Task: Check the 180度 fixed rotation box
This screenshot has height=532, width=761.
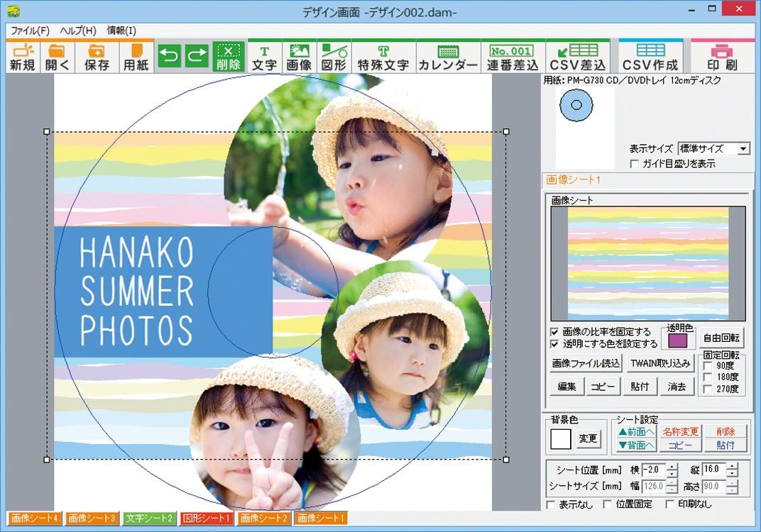Action: pos(708,377)
